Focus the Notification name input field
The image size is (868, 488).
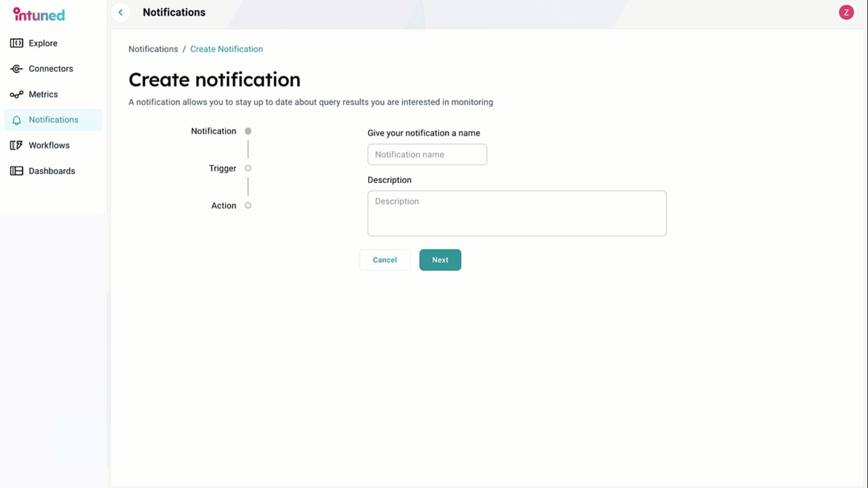427,155
